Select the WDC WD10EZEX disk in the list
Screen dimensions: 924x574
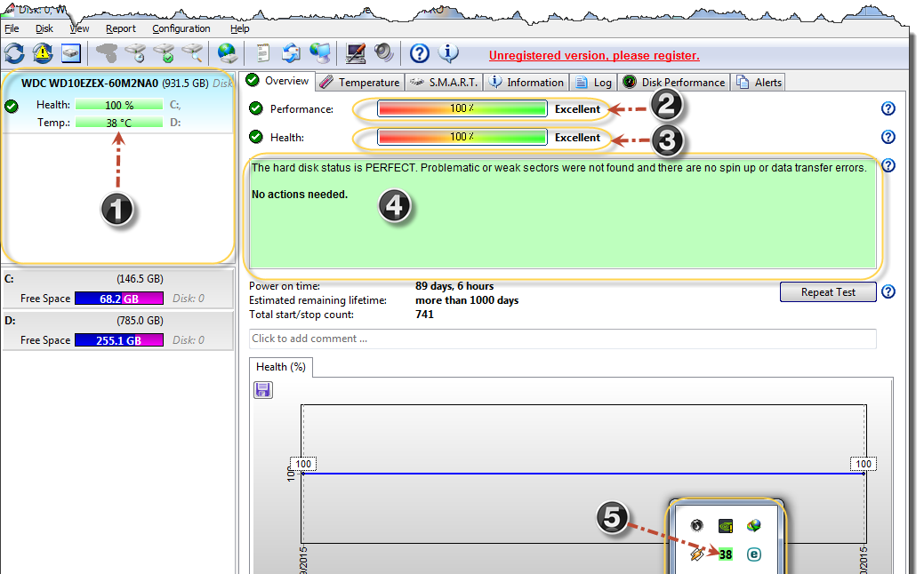coord(117,84)
